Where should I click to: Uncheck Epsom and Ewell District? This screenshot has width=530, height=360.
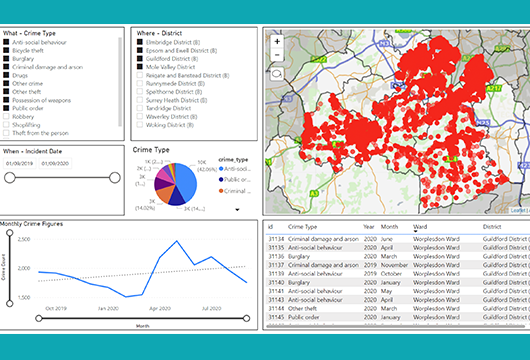[x=140, y=50]
